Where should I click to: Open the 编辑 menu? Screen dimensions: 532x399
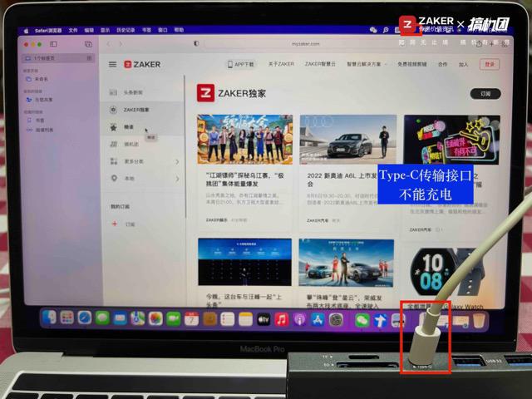click(89, 30)
